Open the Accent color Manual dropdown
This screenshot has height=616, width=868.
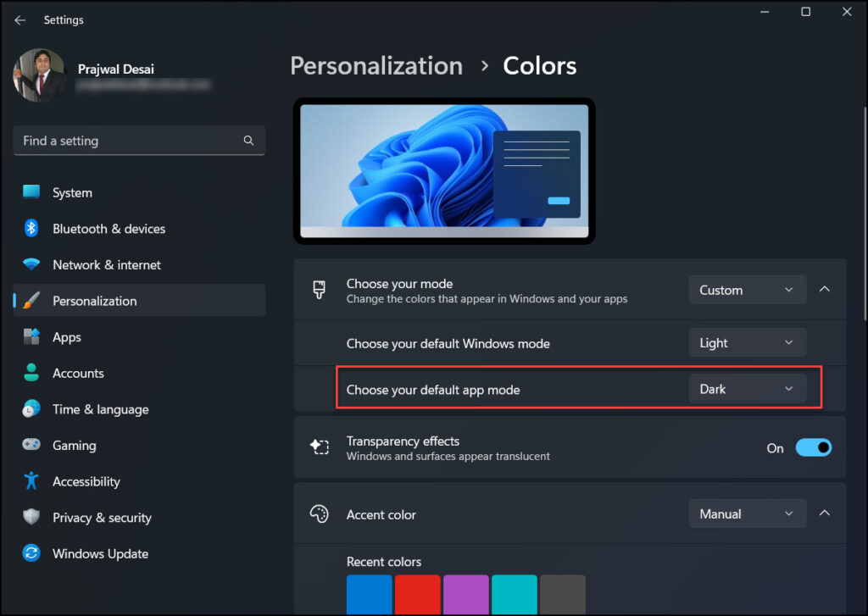click(x=747, y=513)
